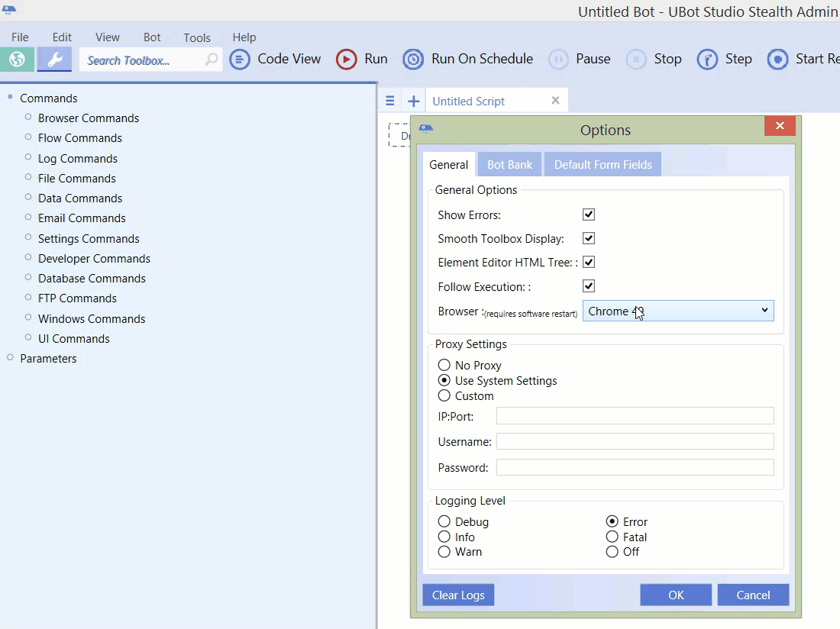Click the Run On Schedule clock icon
This screenshot has width=840, height=629.
(x=413, y=59)
